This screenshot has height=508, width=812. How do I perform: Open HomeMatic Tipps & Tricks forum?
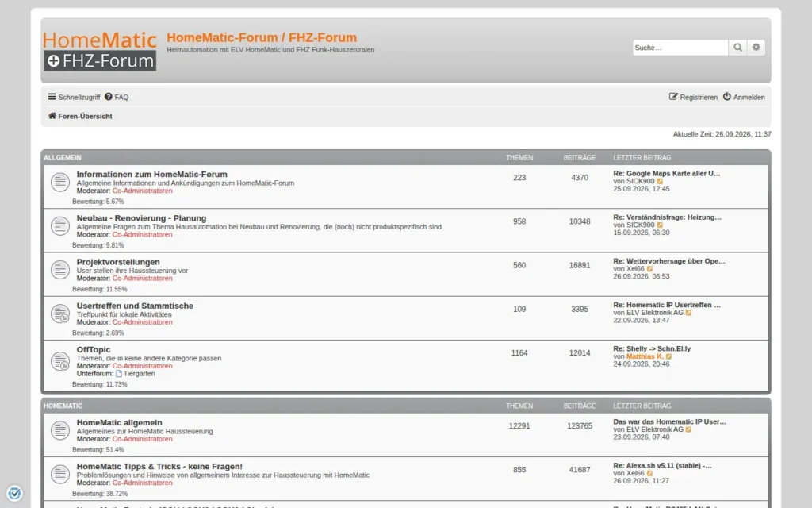point(159,467)
